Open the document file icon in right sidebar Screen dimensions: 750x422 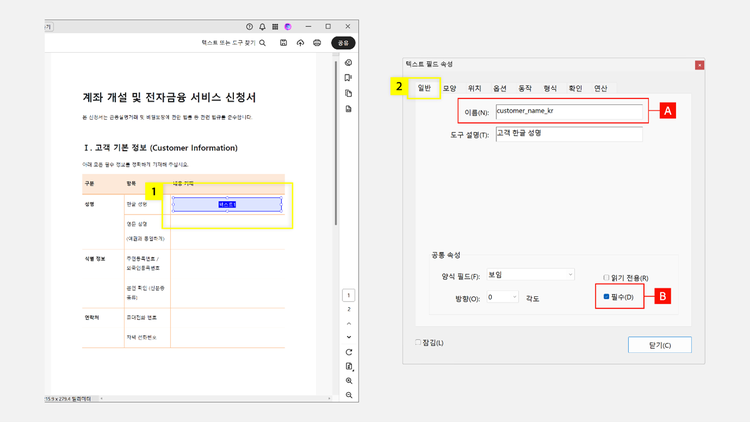point(349,109)
